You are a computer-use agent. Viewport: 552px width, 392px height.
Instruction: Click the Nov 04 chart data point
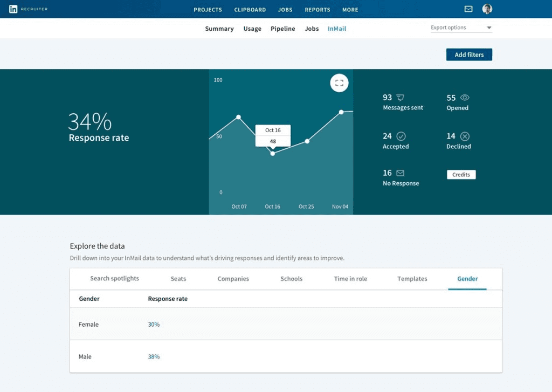point(341,112)
